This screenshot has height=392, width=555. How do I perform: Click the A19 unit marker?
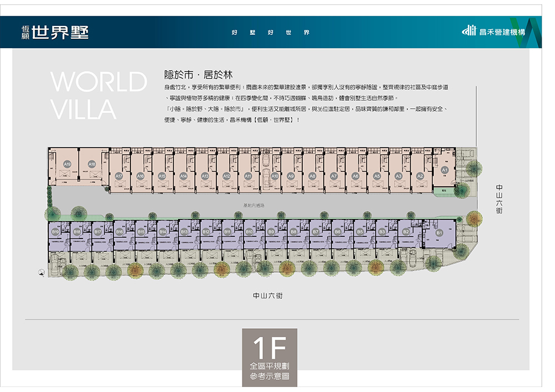[67, 164]
